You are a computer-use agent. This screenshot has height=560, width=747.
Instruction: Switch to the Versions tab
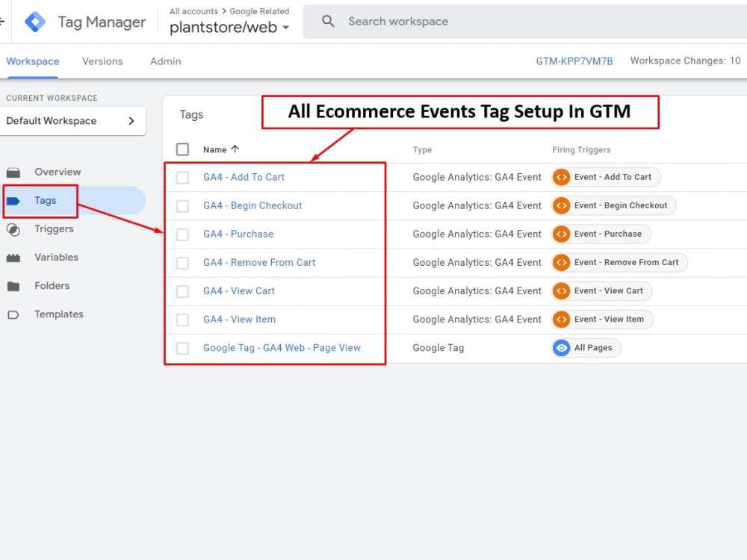[x=102, y=61]
